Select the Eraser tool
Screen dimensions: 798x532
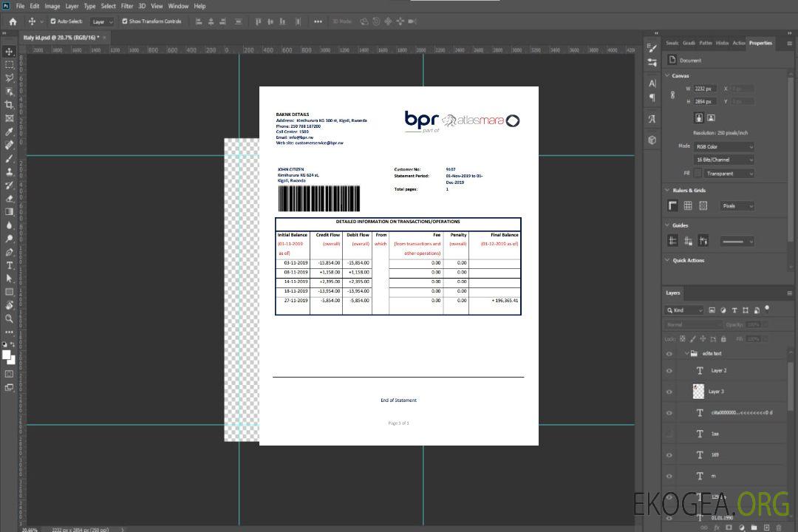click(x=9, y=199)
